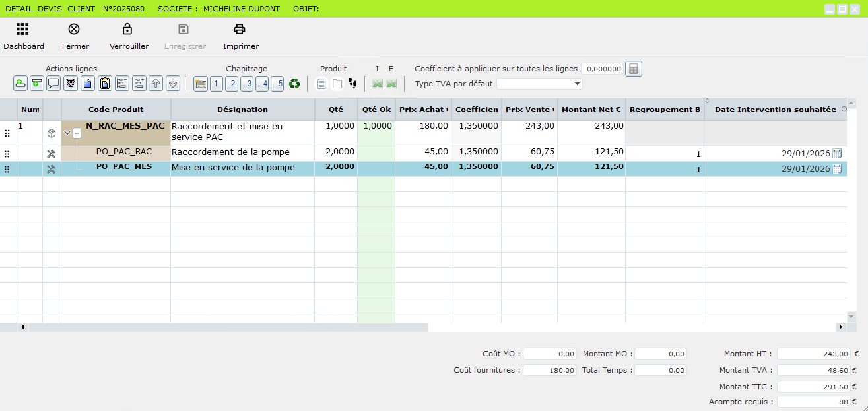Click the comment bubble line action icon
Image resolution: width=868 pixels, height=411 pixels.
53,84
